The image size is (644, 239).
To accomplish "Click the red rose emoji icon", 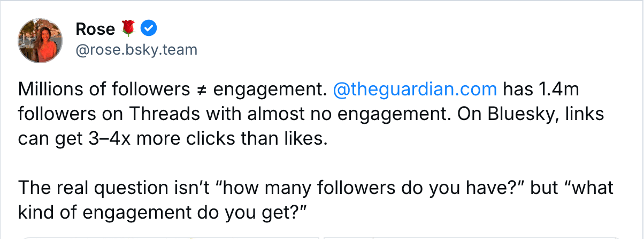I will pos(129,28).
